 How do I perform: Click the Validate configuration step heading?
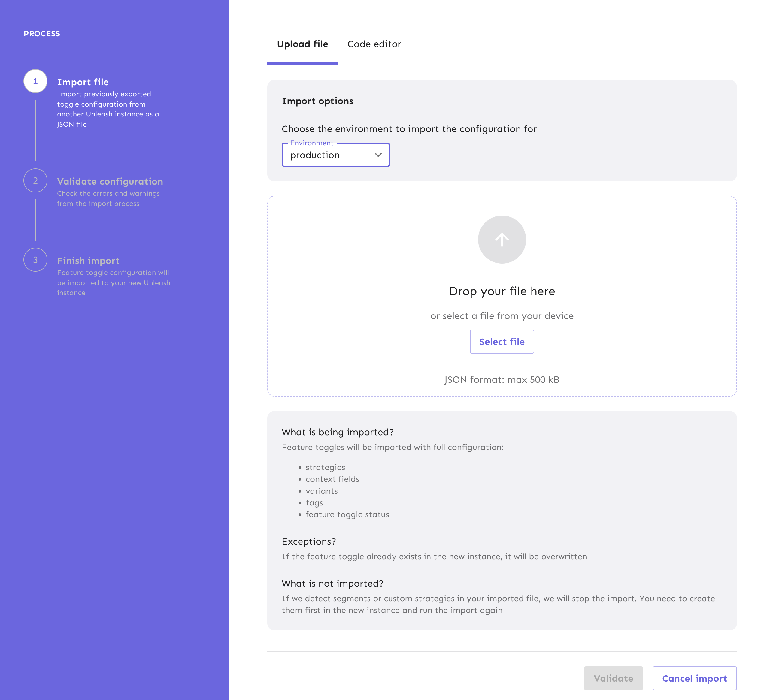pyautogui.click(x=110, y=181)
